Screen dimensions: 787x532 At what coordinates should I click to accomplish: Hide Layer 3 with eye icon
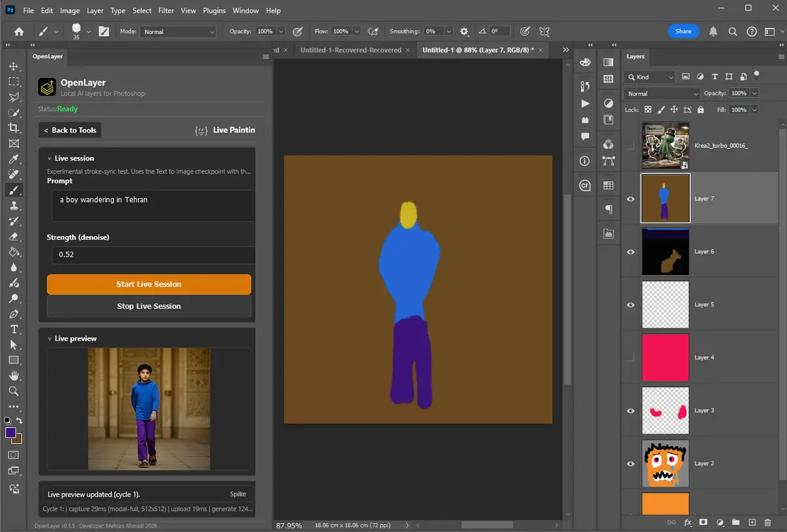(x=631, y=411)
